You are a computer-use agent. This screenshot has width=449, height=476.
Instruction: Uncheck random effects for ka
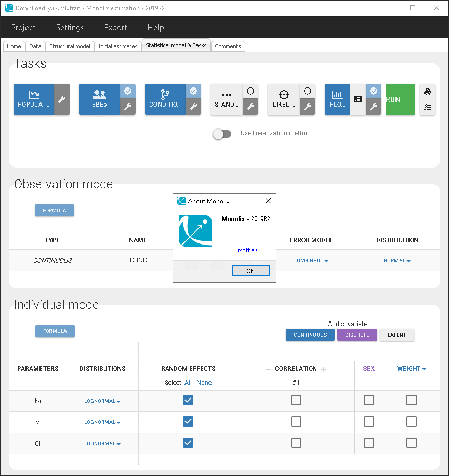tap(188, 400)
